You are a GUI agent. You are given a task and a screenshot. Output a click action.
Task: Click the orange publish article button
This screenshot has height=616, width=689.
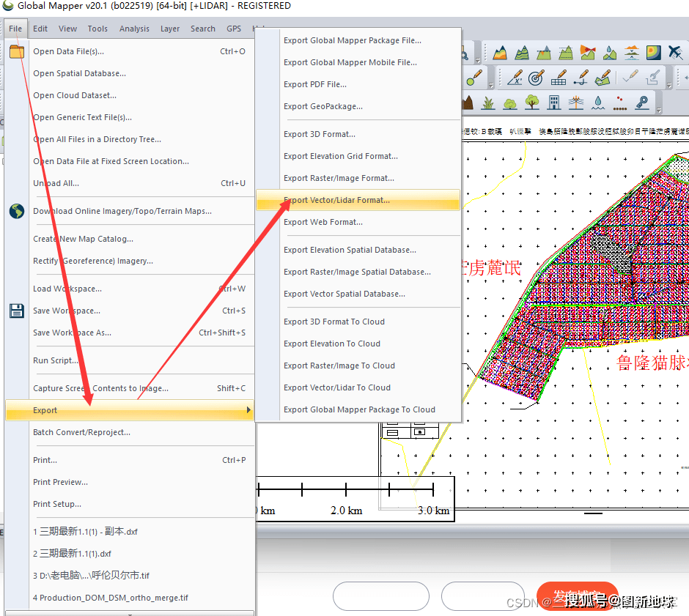[x=577, y=597]
